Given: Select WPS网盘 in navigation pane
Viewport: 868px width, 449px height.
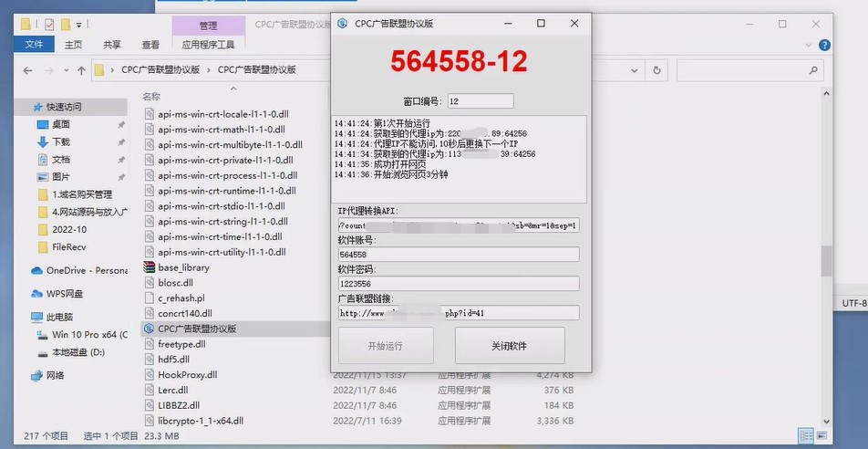Looking at the screenshot, I should tap(64, 294).
